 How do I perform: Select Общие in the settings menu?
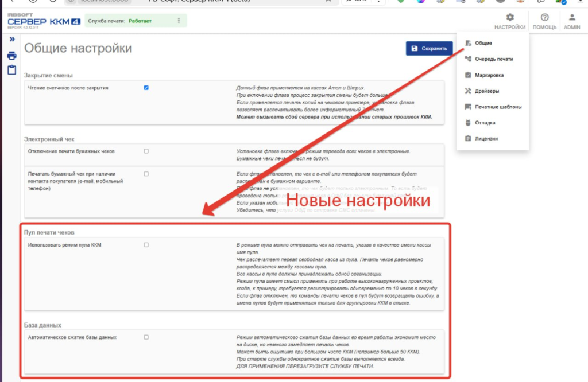click(x=492, y=43)
